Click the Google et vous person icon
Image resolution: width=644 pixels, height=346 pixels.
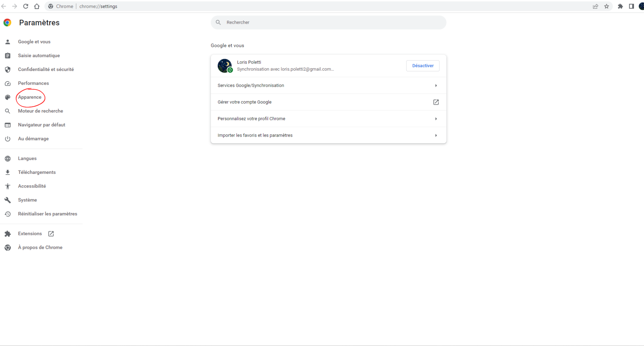8,42
